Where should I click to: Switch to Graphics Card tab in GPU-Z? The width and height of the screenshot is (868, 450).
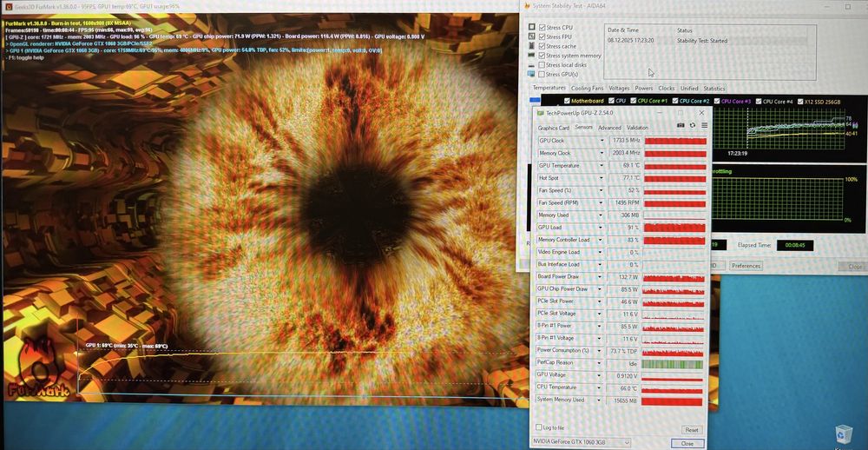coord(554,128)
